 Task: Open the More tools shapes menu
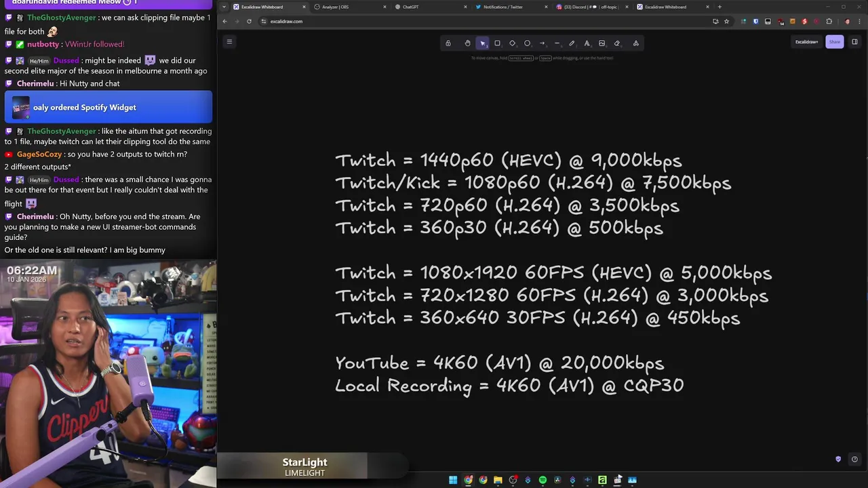[635, 43]
